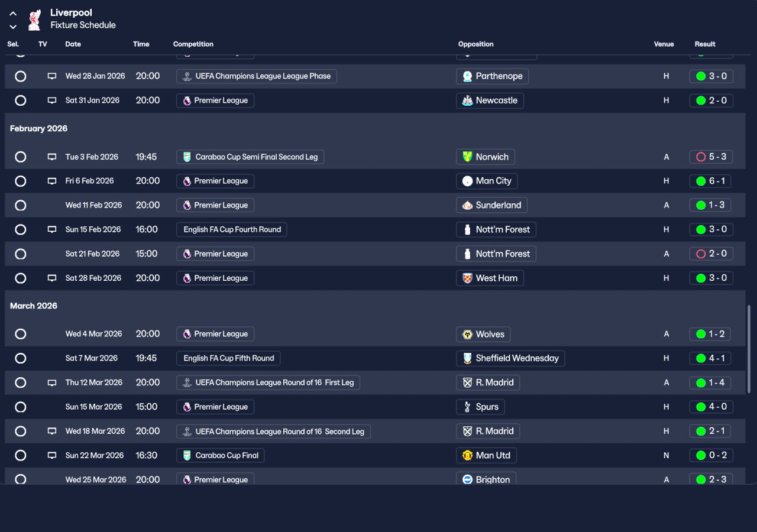Open the English FA Cup Fifth Round competition
Image resolution: width=757 pixels, height=532 pixels.
[228, 358]
